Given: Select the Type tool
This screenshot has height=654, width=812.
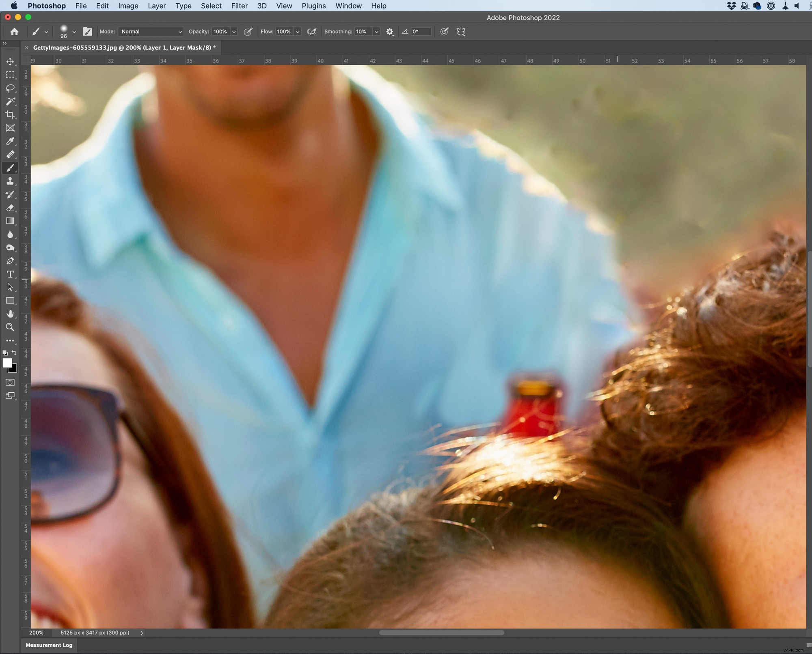Looking at the screenshot, I should 11,274.
